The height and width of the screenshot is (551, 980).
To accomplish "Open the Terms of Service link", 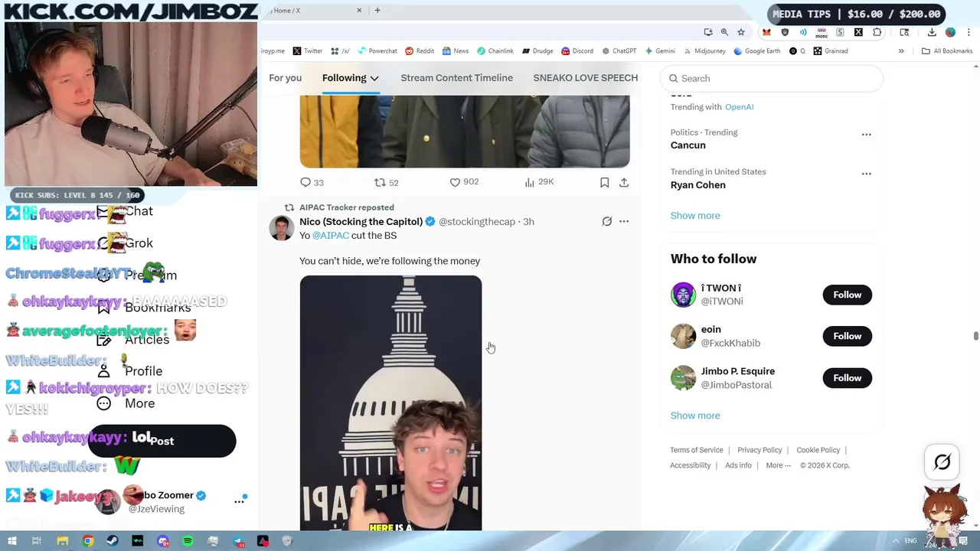I will click(696, 450).
